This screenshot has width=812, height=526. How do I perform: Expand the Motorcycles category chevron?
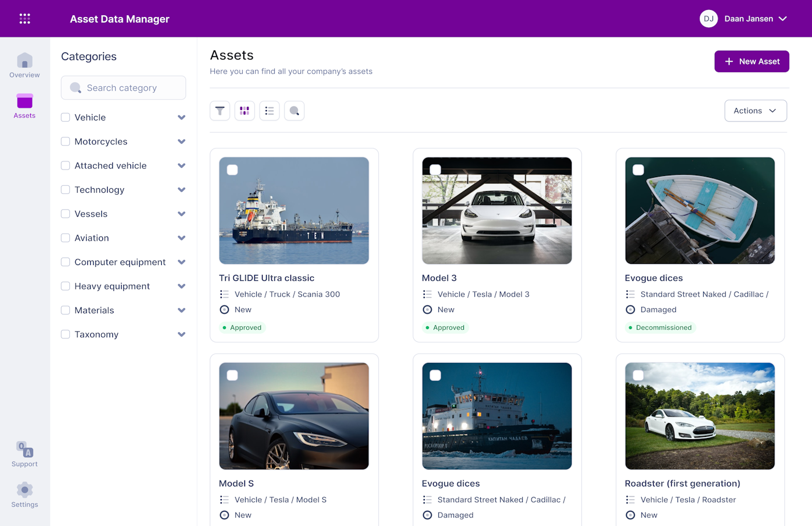(182, 142)
